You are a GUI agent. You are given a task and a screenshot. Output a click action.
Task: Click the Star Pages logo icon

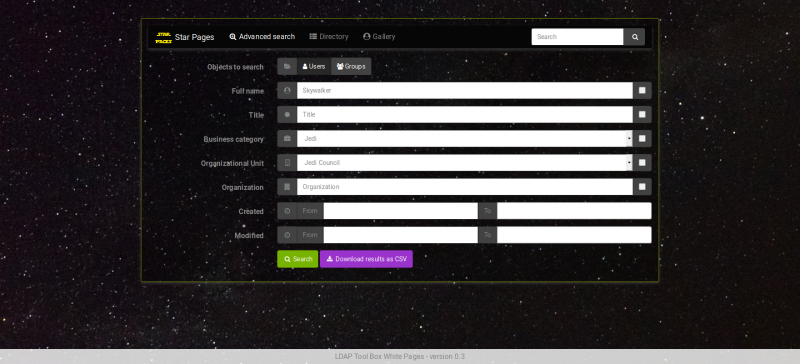coord(163,37)
